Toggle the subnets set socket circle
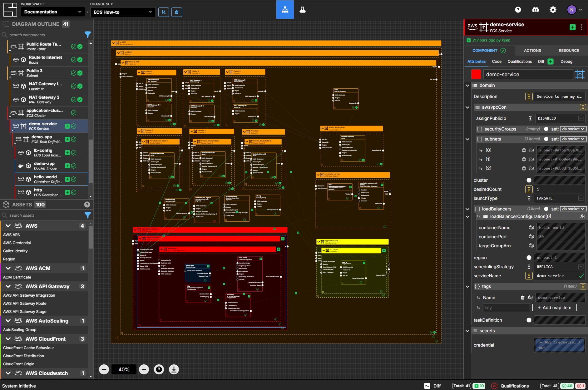The width and height of the screenshot is (588, 390). [546, 139]
